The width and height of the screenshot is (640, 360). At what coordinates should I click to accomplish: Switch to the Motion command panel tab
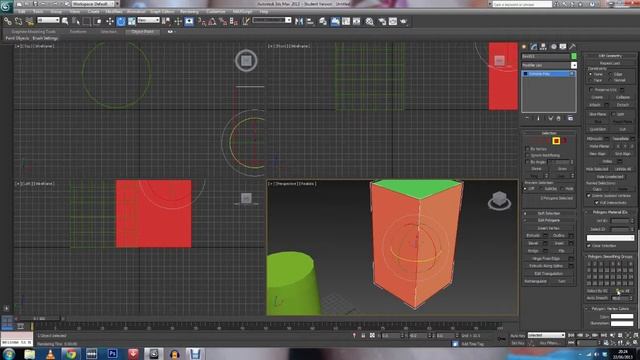click(553, 47)
